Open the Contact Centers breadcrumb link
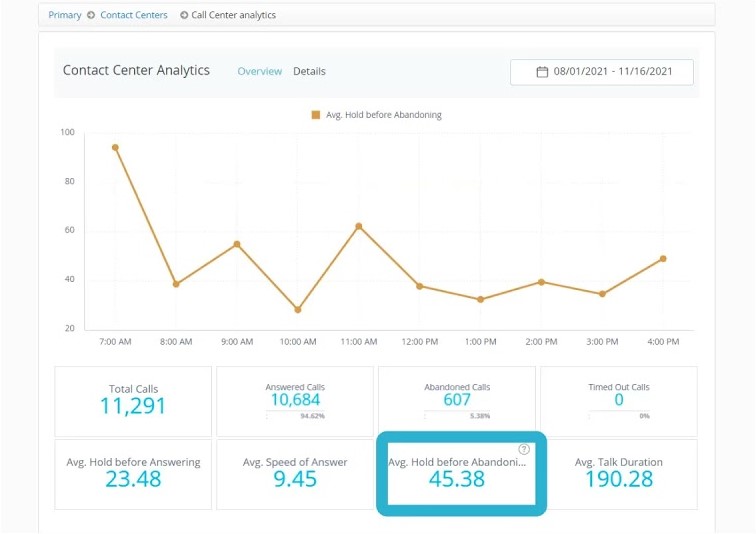This screenshot has height=534, width=756. [134, 15]
